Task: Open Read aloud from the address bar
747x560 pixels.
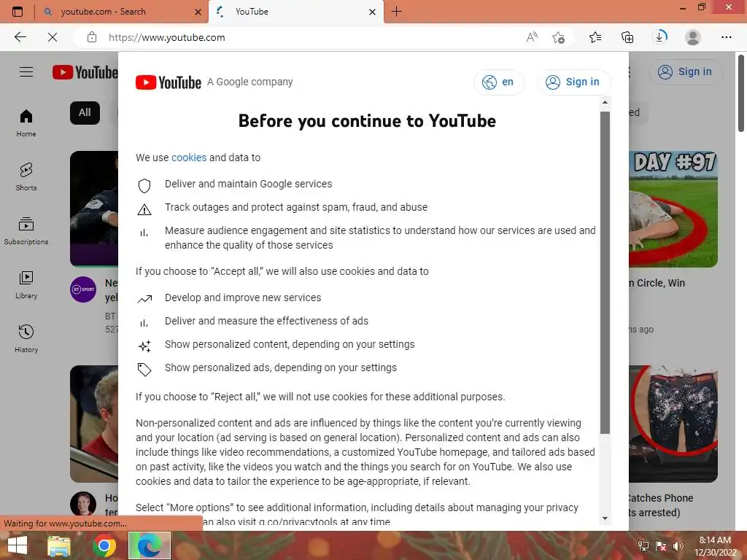Action: click(532, 37)
